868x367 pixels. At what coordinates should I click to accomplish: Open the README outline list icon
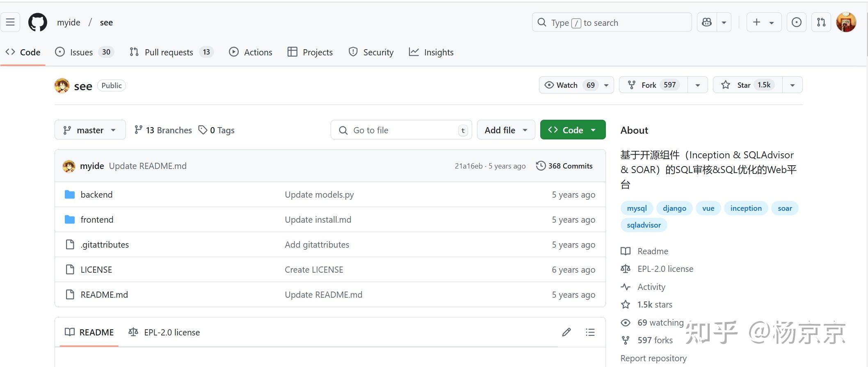[x=590, y=332]
